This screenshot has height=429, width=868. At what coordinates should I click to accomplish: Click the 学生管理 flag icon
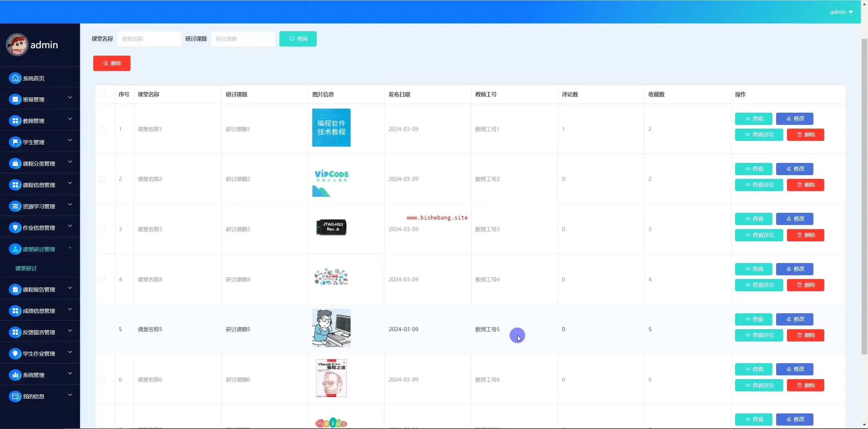point(15,142)
